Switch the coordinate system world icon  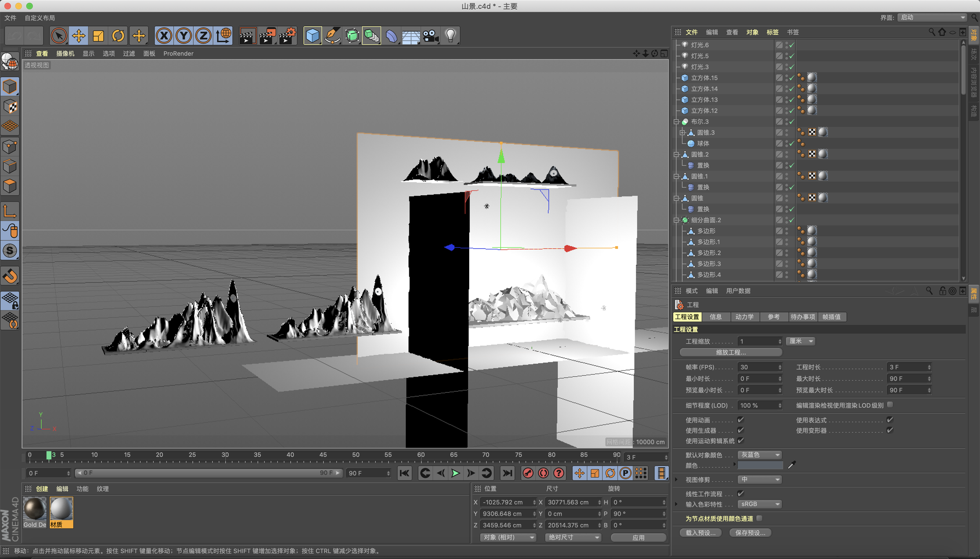223,36
